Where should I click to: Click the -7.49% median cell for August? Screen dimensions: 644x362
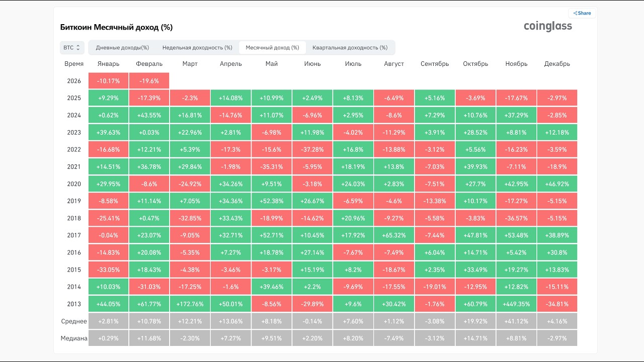pyautogui.click(x=394, y=338)
